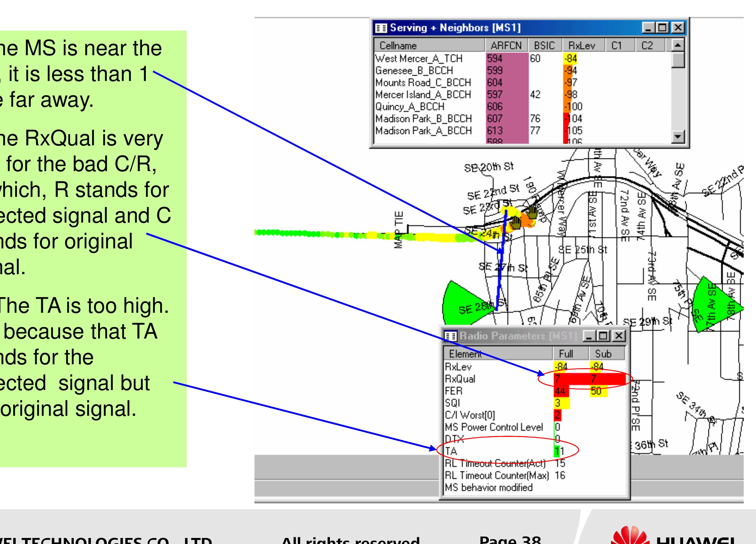Image resolution: width=756 pixels, height=544 pixels.
Task: Maximize the Radio Parameters window
Action: tap(604, 336)
